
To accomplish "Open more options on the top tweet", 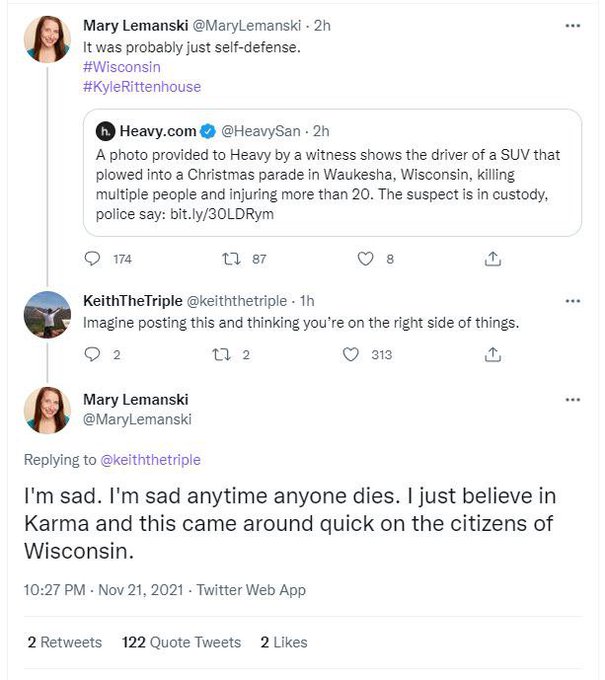I will [x=572, y=24].
